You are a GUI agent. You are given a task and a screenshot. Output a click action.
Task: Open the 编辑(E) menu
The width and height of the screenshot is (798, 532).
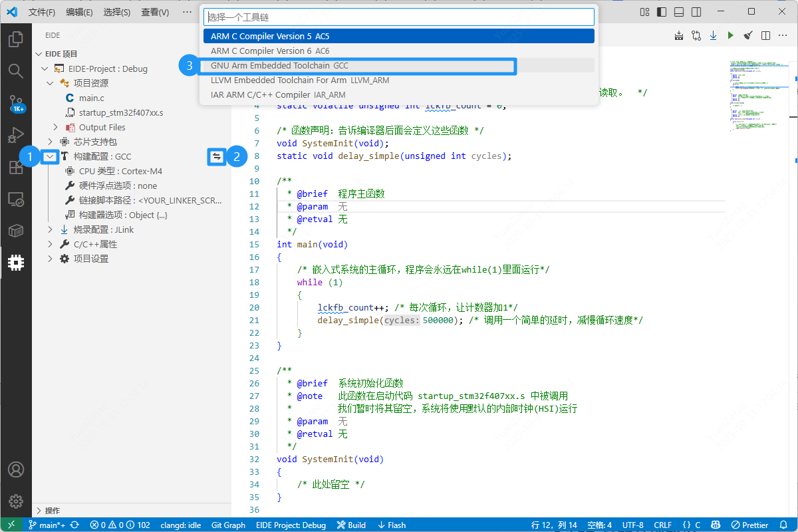[x=79, y=12]
